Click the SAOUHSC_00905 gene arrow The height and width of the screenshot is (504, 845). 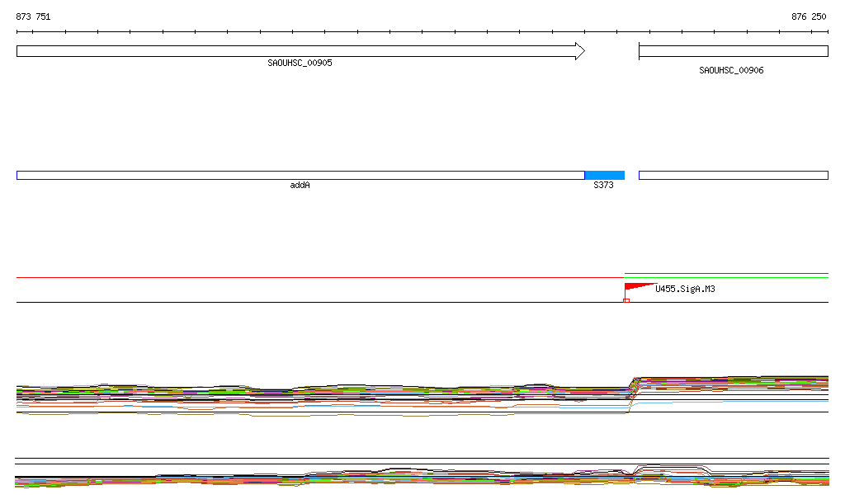[297, 51]
